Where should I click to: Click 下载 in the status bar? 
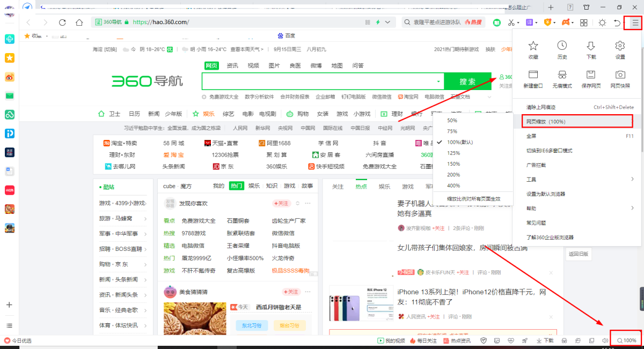pyautogui.click(x=545, y=340)
